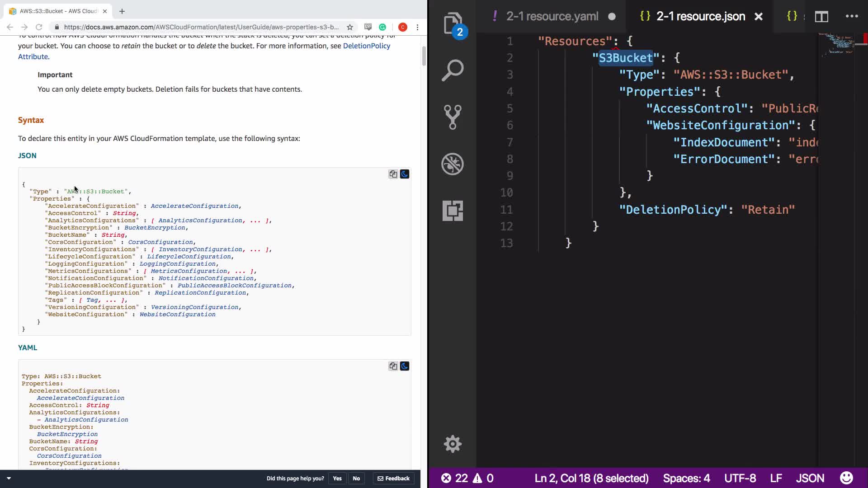Click split editor icon in editor toolbar

coord(821,17)
